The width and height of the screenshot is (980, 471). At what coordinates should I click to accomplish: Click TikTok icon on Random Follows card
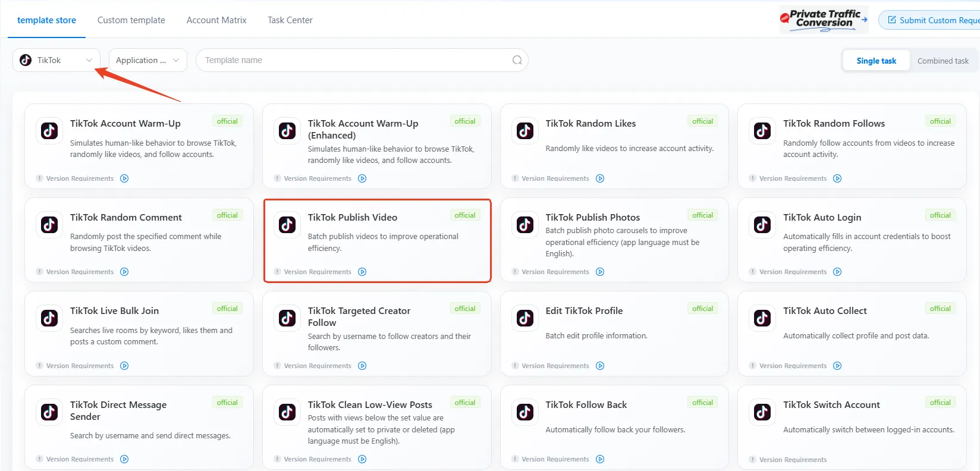pos(762,131)
